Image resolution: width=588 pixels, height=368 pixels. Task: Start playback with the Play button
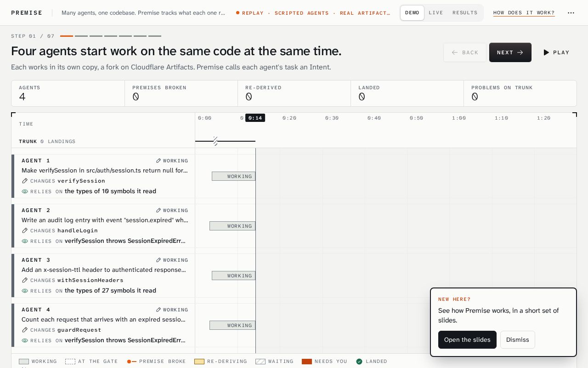(x=556, y=52)
